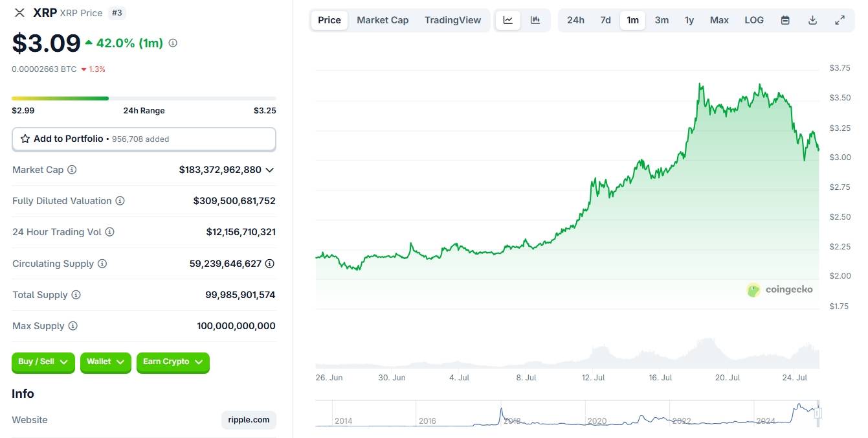Click the 99,985,901,574 total supply value
This screenshot has height=438, width=868.
click(x=240, y=295)
